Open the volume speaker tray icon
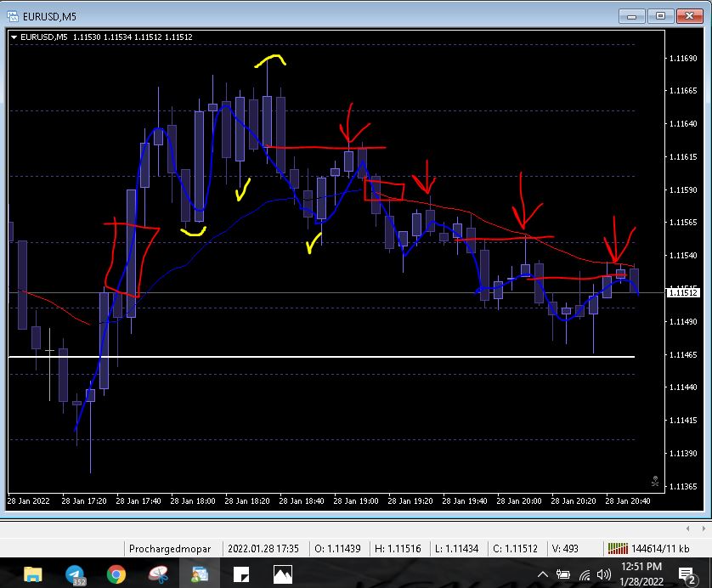The width and height of the screenshot is (712, 588). (x=603, y=574)
